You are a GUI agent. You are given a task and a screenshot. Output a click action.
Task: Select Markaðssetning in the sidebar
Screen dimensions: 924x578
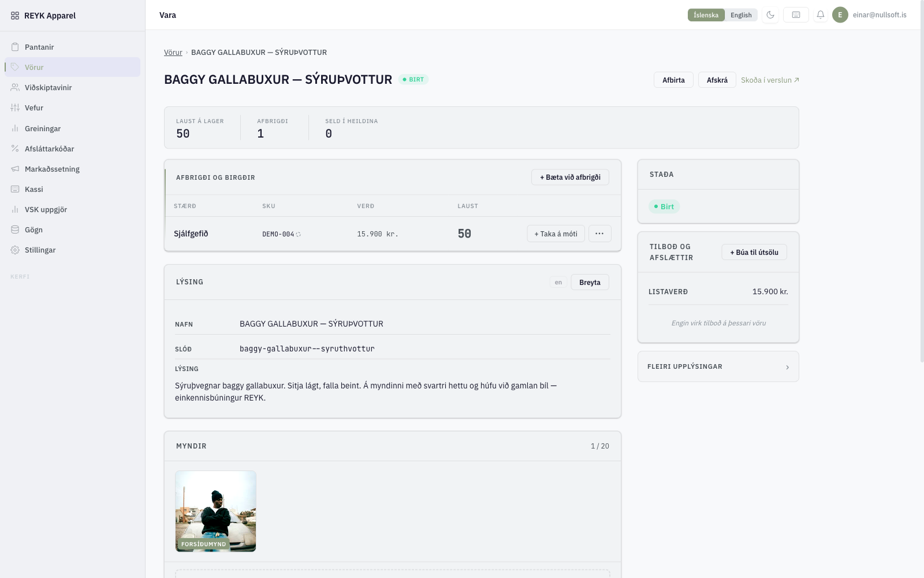click(x=72, y=169)
